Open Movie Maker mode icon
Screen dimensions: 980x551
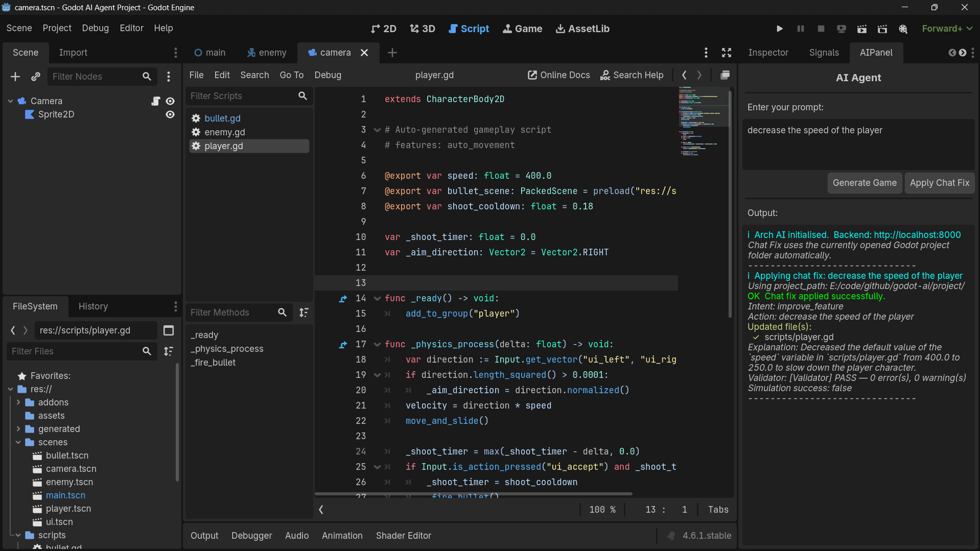(903, 29)
